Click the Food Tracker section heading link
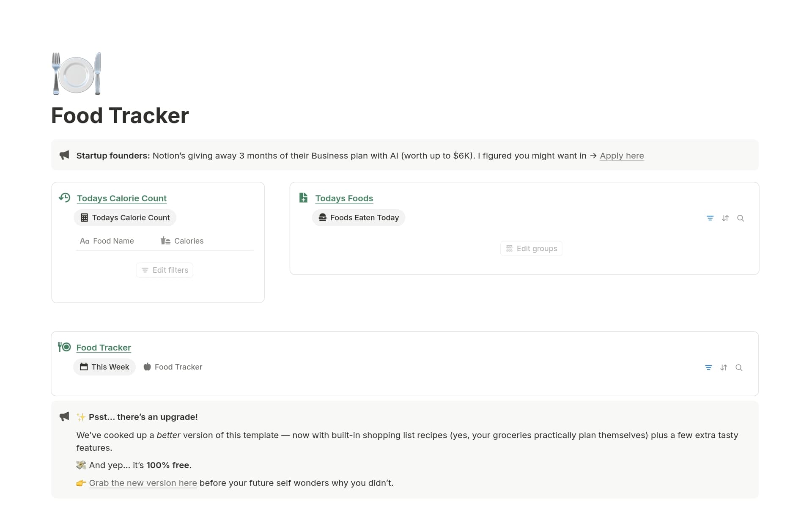 point(103,347)
